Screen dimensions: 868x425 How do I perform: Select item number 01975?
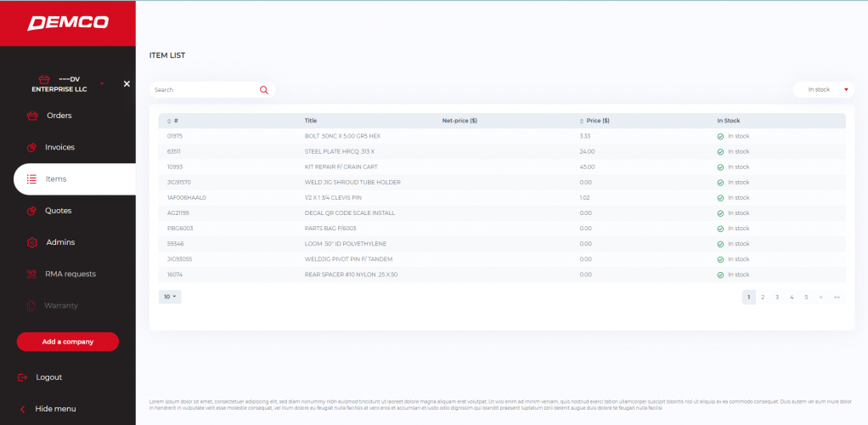pos(174,136)
